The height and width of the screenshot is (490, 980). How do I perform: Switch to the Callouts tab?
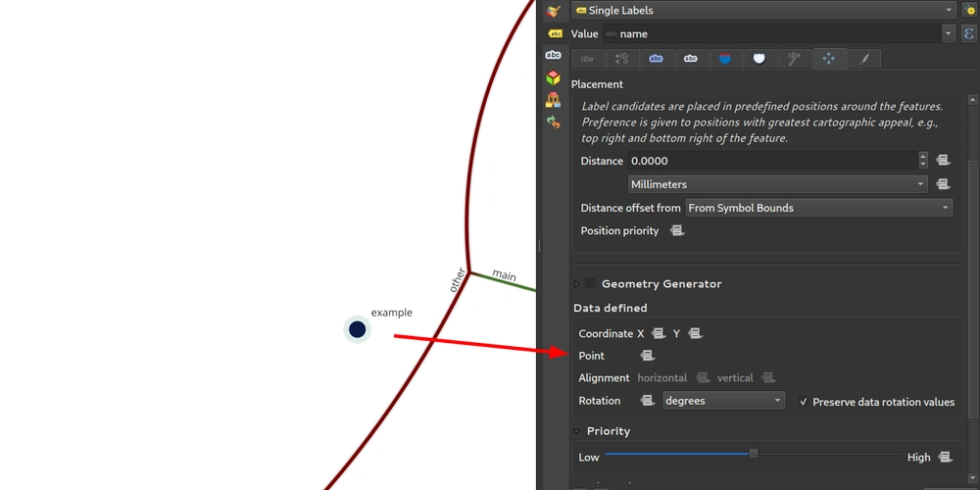coord(794,59)
